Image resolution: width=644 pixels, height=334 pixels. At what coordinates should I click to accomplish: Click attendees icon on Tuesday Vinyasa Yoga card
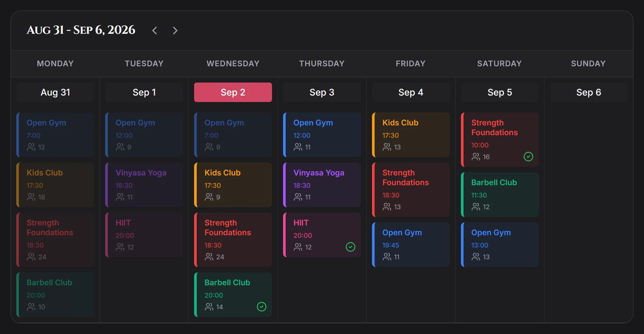pyautogui.click(x=120, y=197)
